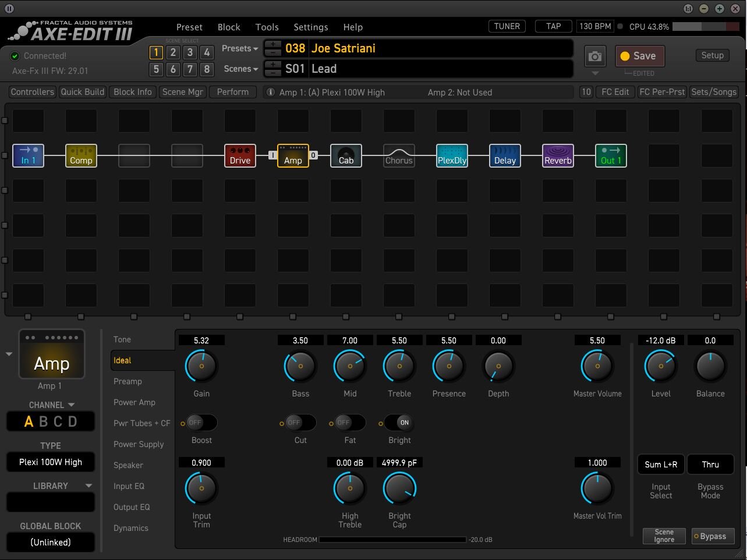The image size is (747, 560).
Task: Click the Master Volume knob
Action: point(597,366)
